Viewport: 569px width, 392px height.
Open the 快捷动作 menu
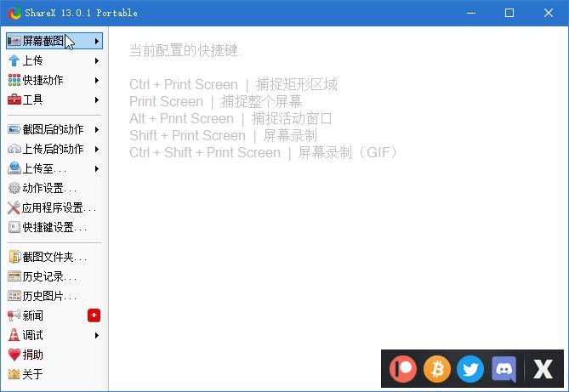(43, 80)
